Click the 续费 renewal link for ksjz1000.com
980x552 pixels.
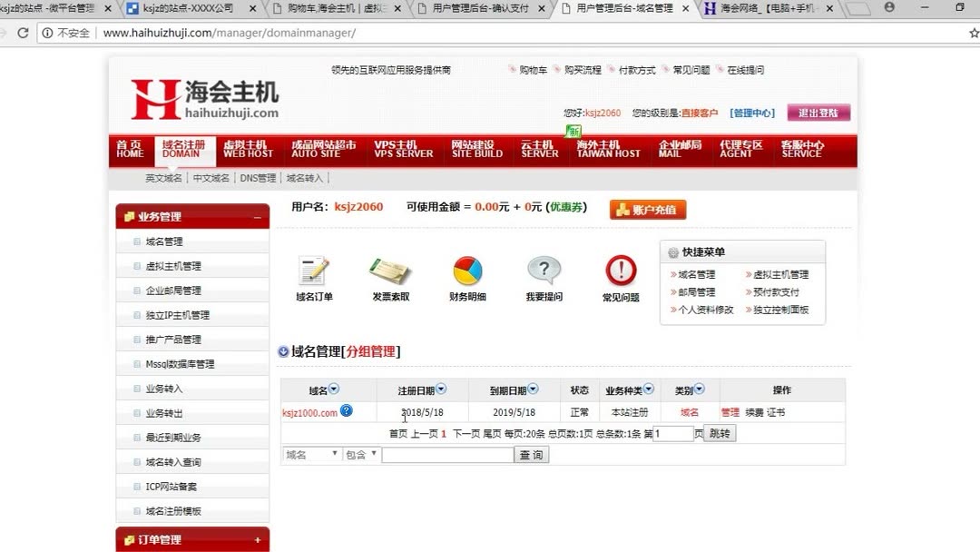coord(756,410)
